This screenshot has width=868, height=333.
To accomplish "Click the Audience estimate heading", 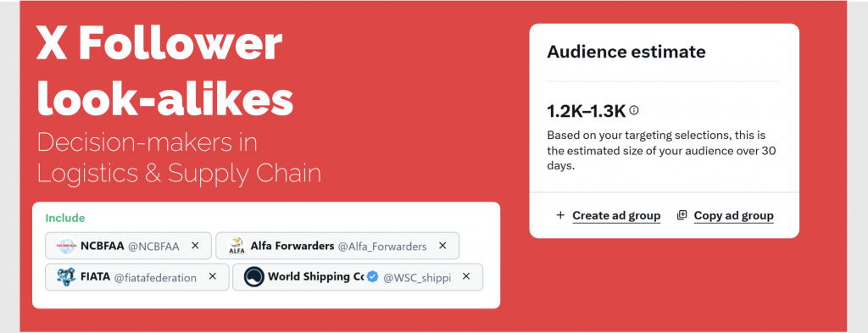I will pyautogui.click(x=626, y=52).
